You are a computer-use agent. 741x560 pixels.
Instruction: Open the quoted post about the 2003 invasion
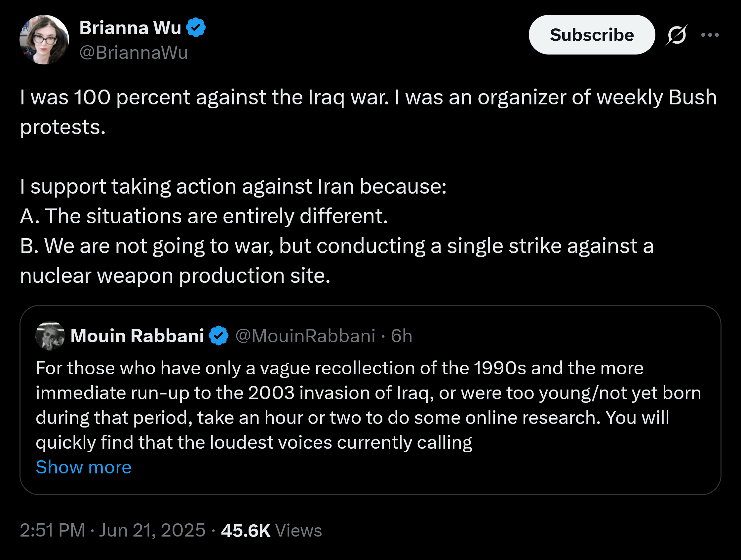coord(370,400)
